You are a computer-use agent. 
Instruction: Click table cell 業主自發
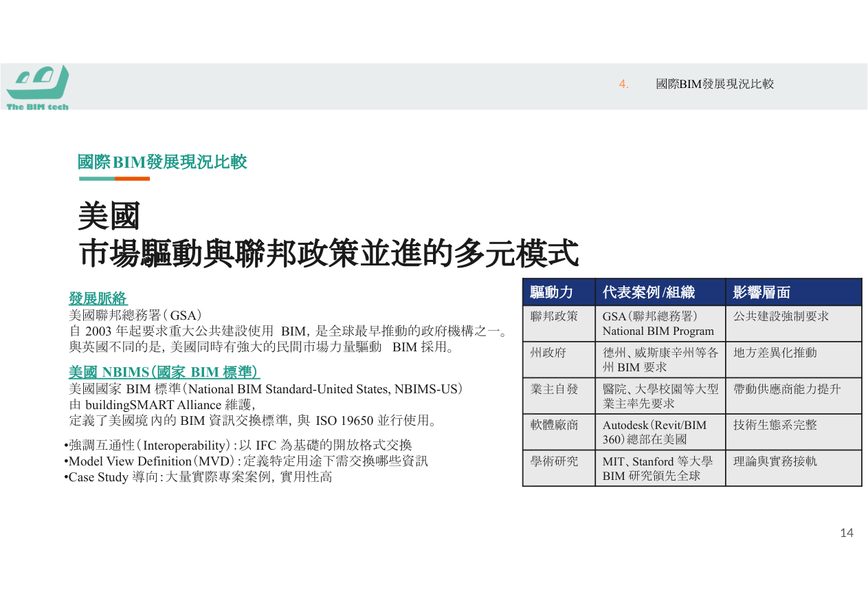tap(559, 396)
